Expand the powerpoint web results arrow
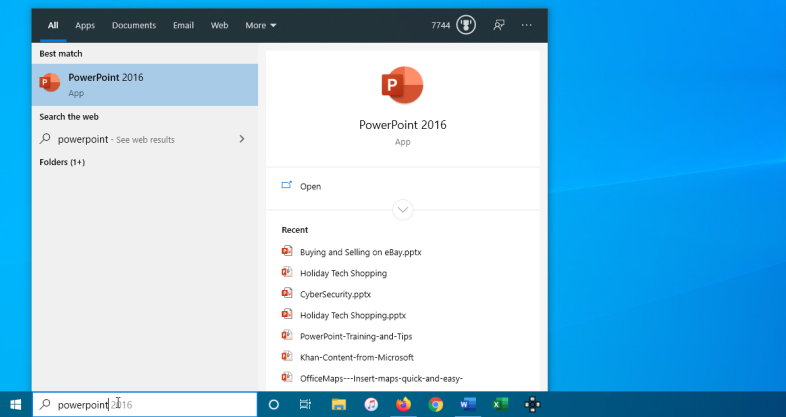Image resolution: width=786 pixels, height=417 pixels. click(x=242, y=139)
